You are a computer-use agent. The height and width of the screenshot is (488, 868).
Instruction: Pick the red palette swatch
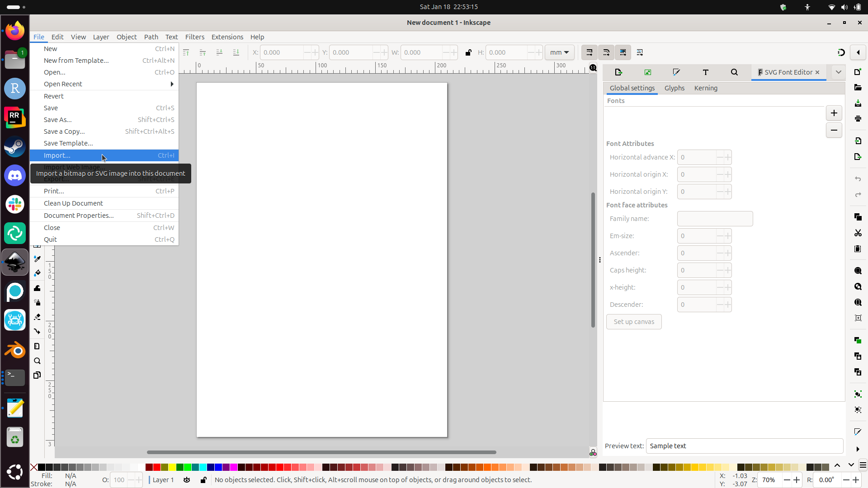click(157, 467)
